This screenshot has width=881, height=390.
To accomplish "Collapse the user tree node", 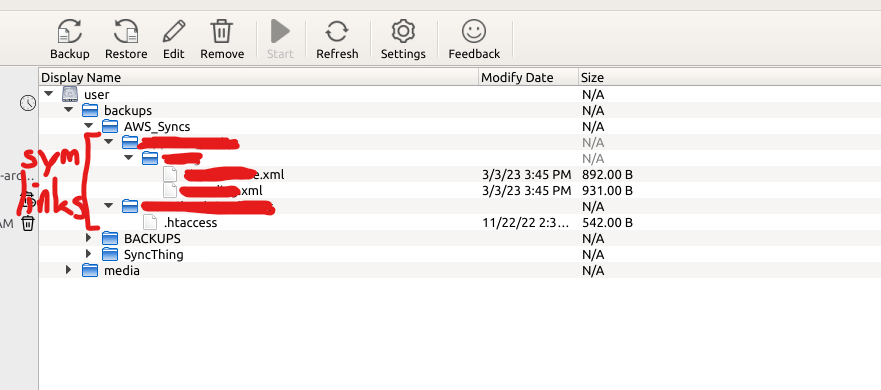I will tap(49, 94).
